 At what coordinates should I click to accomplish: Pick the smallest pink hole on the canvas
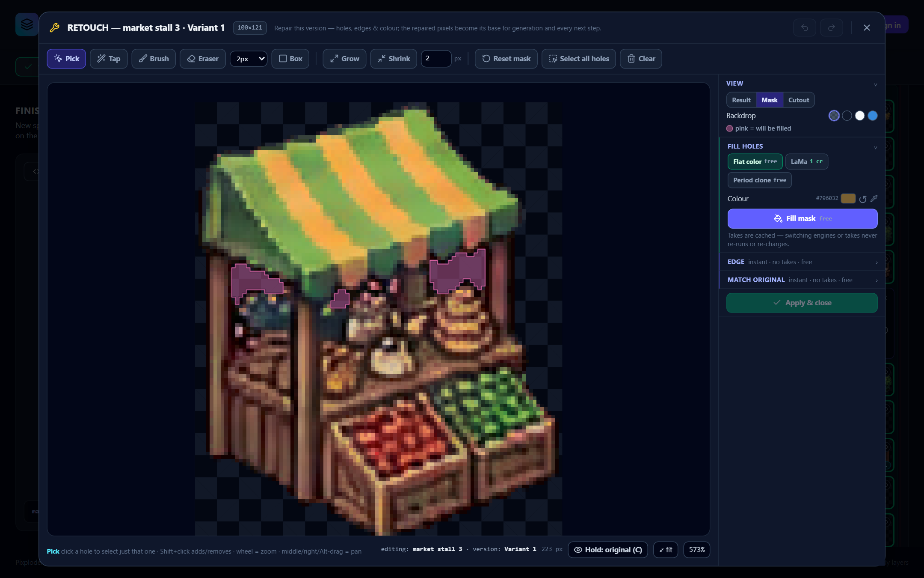(341, 299)
